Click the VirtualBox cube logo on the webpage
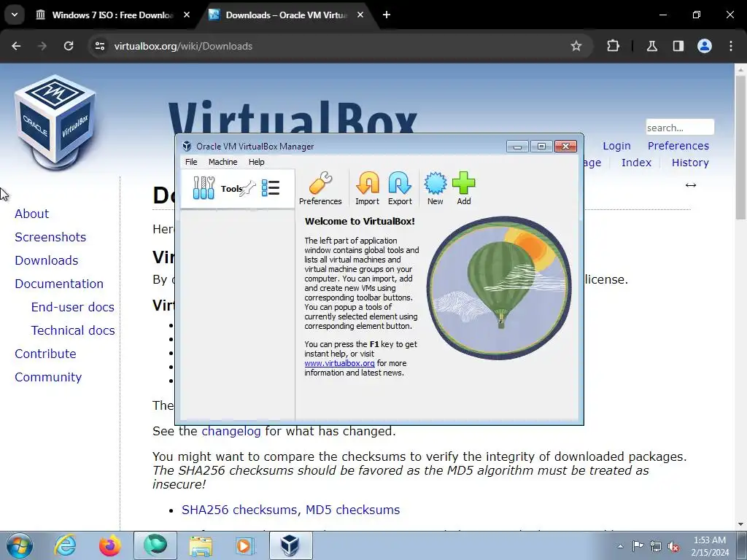 tap(55, 122)
